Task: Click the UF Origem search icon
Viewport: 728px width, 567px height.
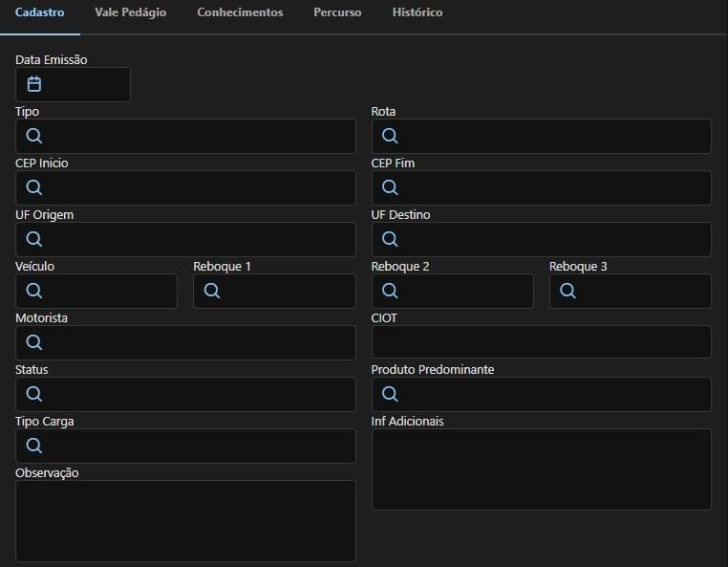Action: click(33, 239)
